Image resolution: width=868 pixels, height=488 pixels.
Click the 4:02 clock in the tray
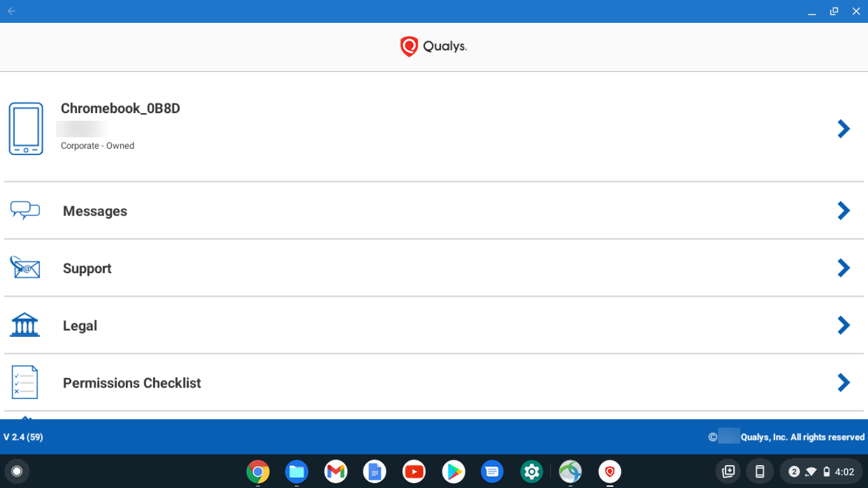[844, 471]
